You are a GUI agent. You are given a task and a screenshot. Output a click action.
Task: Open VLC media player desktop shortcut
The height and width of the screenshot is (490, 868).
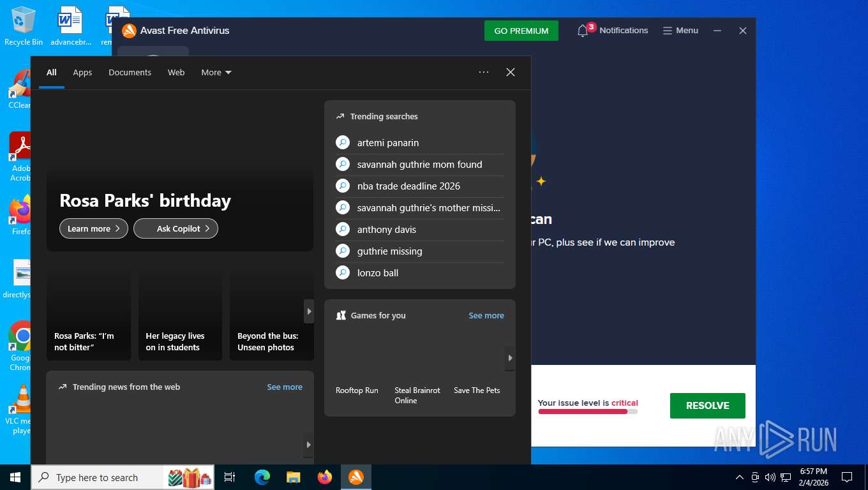[20, 410]
